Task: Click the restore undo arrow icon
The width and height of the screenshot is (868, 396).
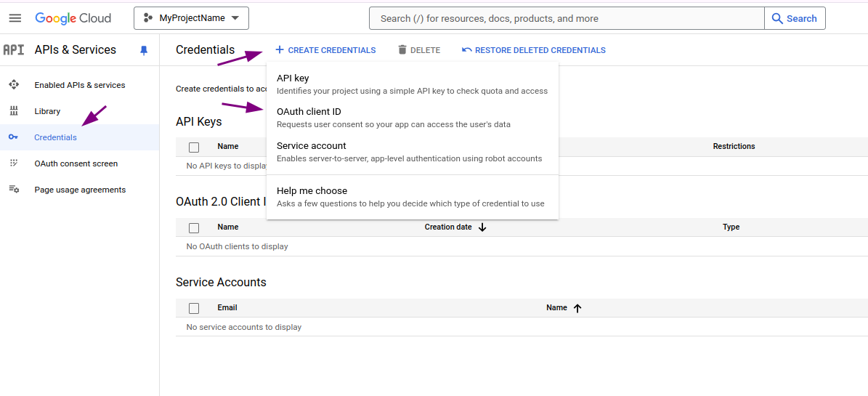Action: (x=466, y=50)
